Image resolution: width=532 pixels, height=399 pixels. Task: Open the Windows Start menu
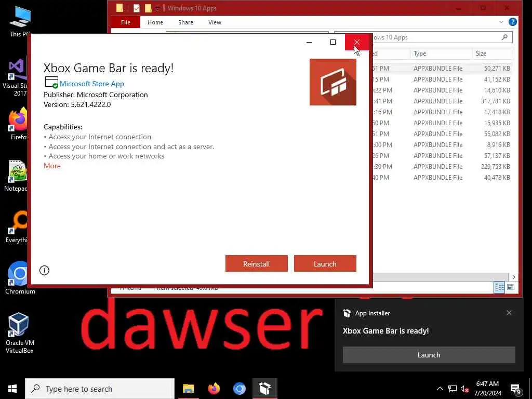coord(12,389)
